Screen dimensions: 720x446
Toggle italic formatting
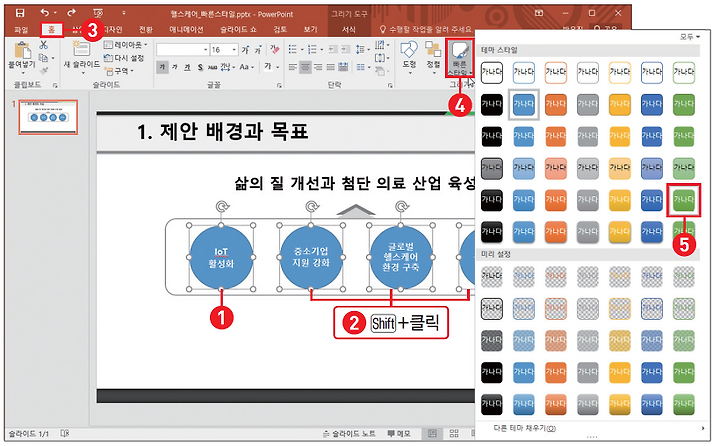tap(174, 67)
